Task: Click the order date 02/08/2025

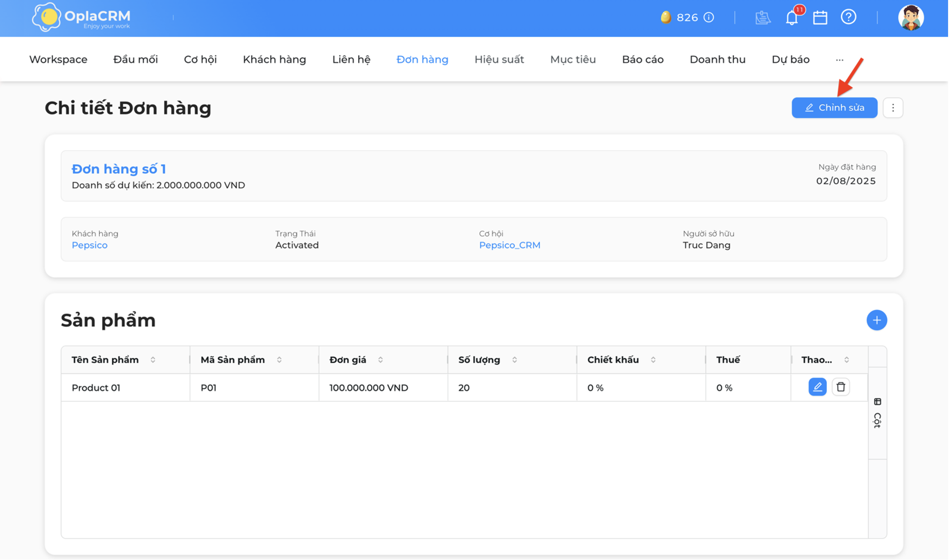Action: tap(846, 181)
